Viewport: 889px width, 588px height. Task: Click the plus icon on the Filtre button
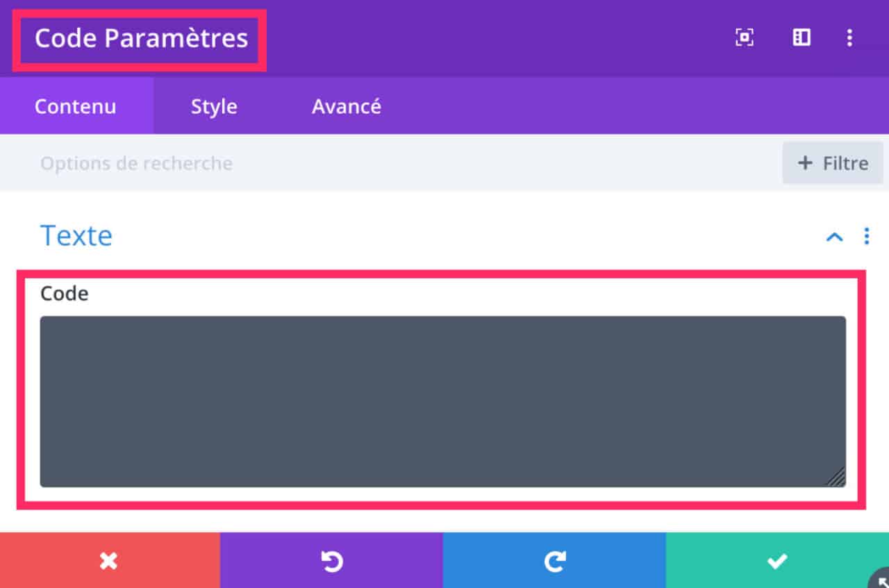[805, 163]
